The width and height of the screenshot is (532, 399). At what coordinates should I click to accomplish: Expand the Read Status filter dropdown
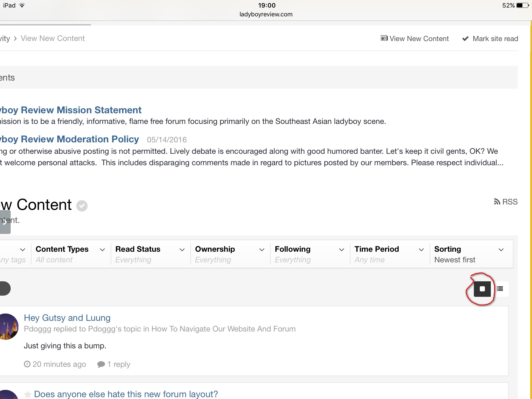coord(150,254)
